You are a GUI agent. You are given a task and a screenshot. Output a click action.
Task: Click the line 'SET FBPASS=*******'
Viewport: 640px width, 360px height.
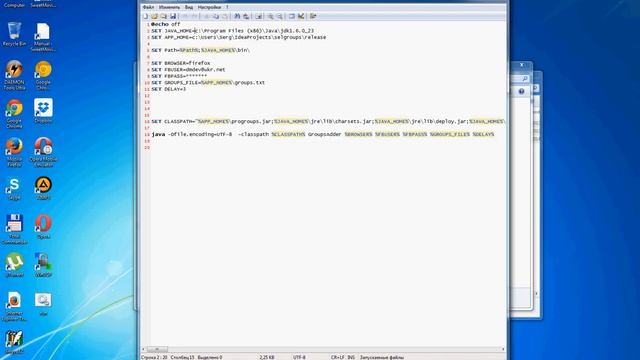pos(179,76)
